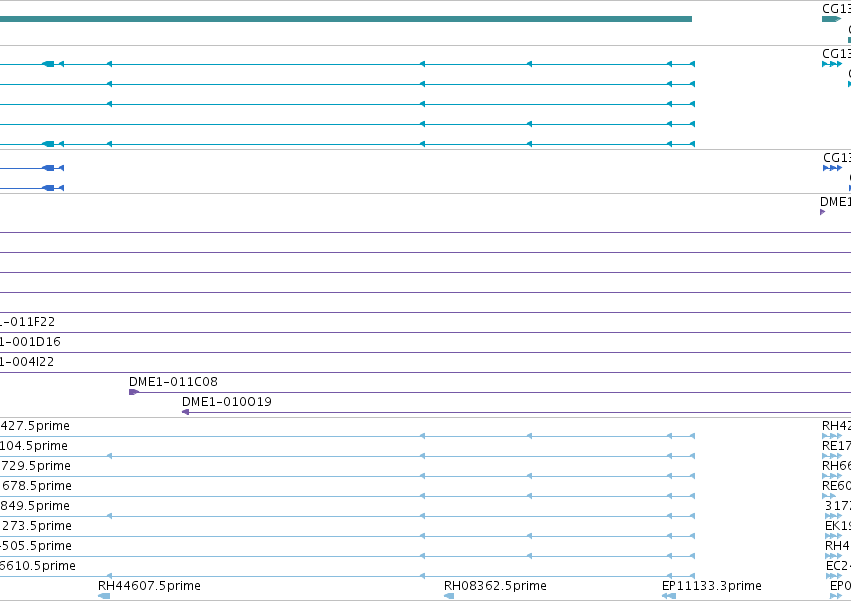Click the label ending in 011F22

pos(27,322)
